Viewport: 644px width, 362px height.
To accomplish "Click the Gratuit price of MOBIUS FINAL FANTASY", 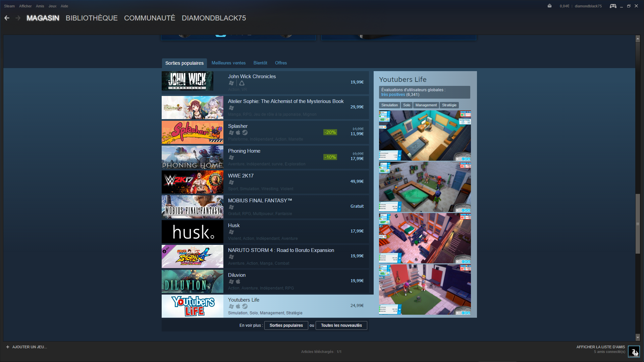I will coord(357,206).
